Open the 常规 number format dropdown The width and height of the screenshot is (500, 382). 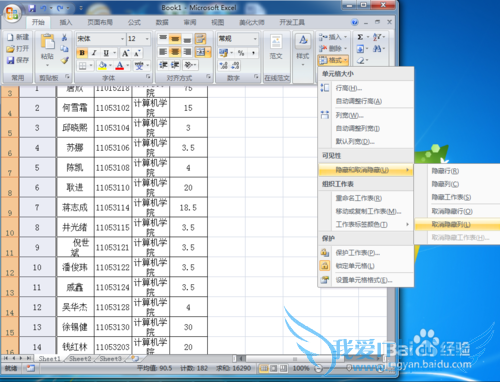[255, 39]
